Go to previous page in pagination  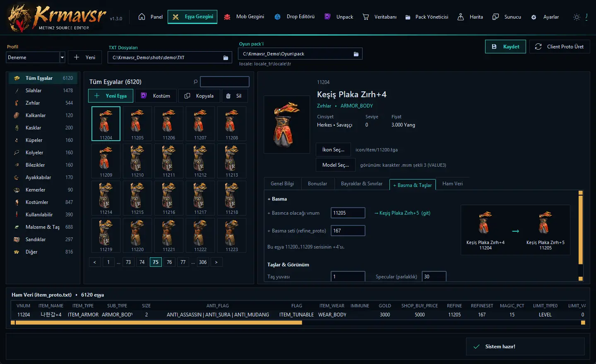tap(95, 262)
